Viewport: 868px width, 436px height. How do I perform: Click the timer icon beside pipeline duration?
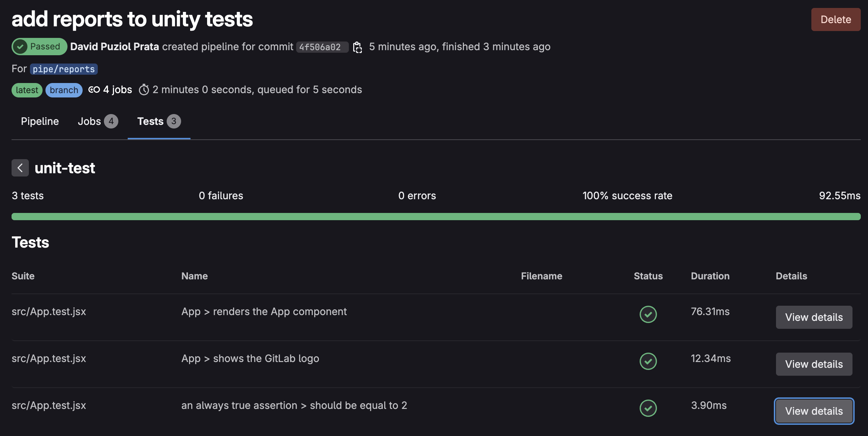pyautogui.click(x=144, y=90)
